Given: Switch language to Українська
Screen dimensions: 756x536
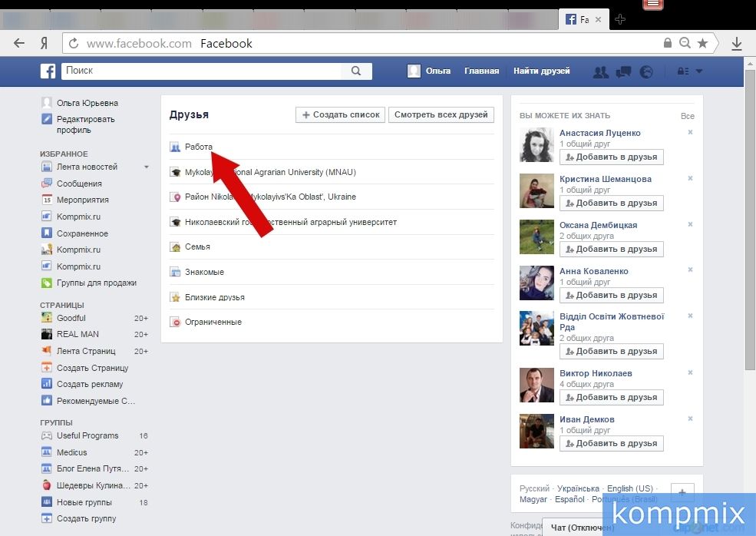Looking at the screenshot, I should pos(578,488).
